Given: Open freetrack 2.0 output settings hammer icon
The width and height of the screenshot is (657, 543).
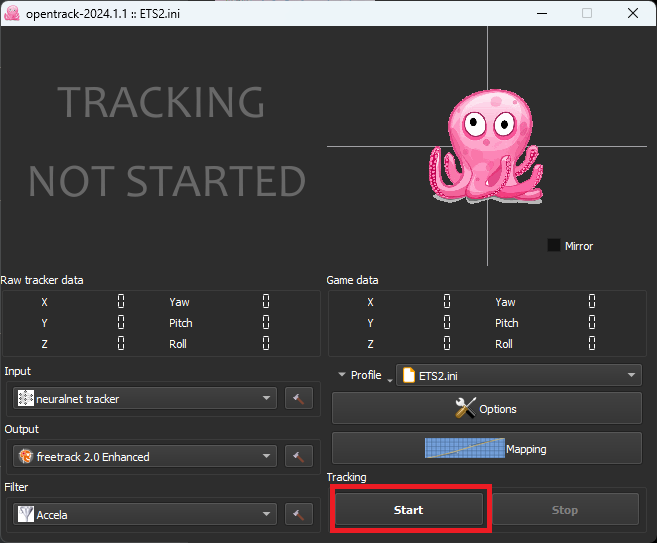Looking at the screenshot, I should point(299,456).
